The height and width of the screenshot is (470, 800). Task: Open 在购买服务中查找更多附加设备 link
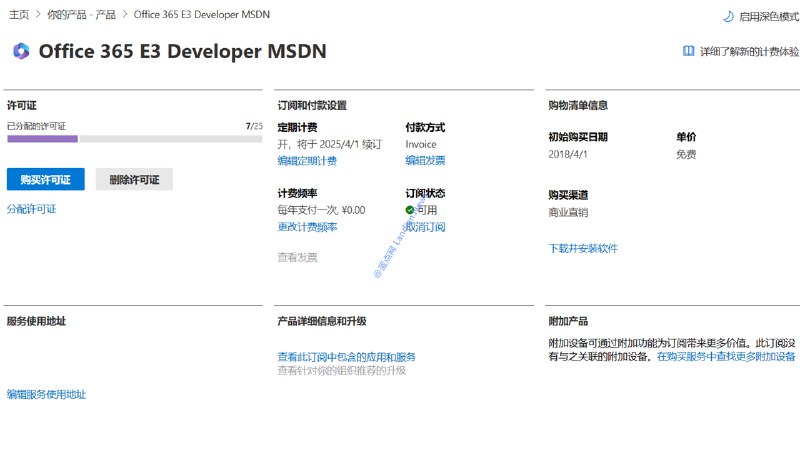coord(726,356)
